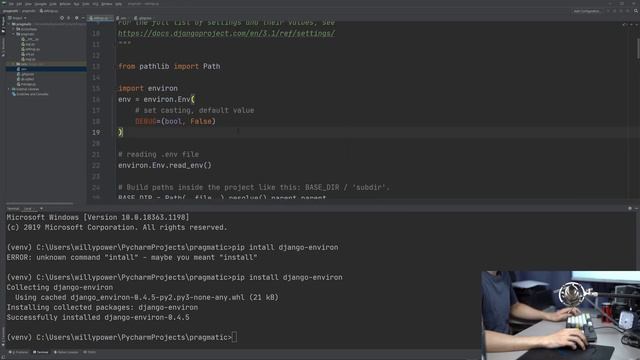Click the 'ERROR: unknown command' terminal line
The image size is (640, 360).
pos(132,258)
